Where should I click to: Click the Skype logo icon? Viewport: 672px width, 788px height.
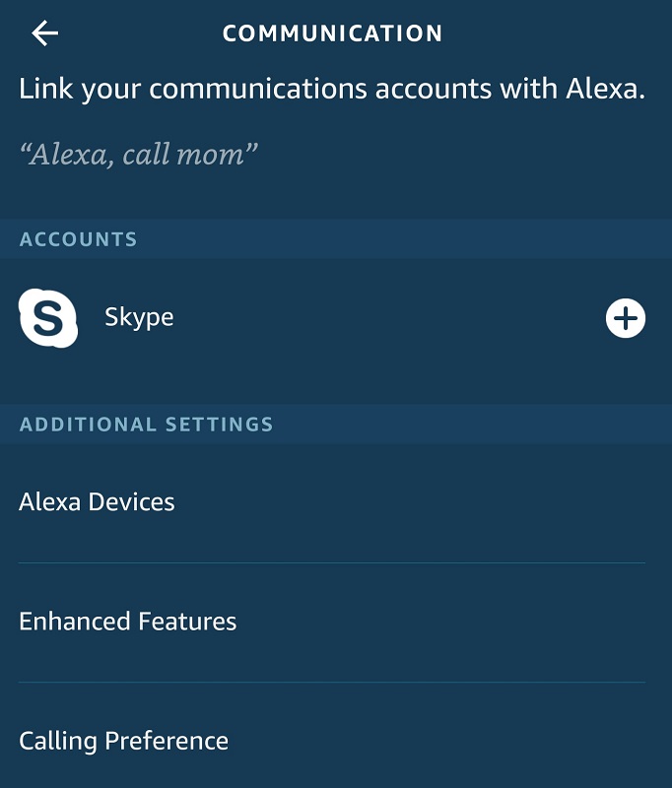pyautogui.click(x=48, y=317)
